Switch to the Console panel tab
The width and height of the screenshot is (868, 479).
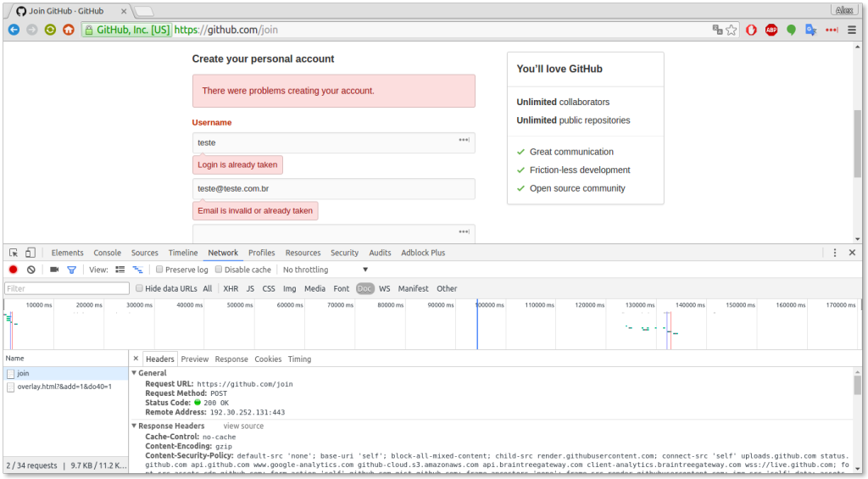coord(108,253)
